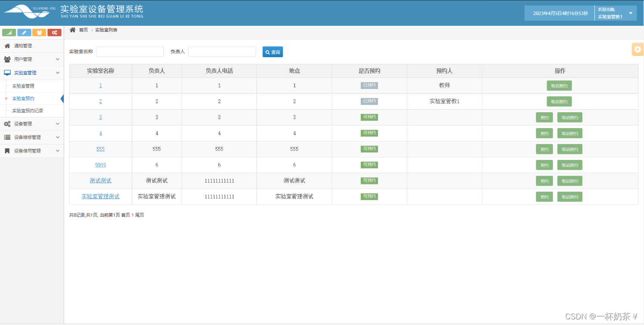Reserve lab 9999 with 预约 button
The height and width of the screenshot is (325, 644).
(x=545, y=165)
